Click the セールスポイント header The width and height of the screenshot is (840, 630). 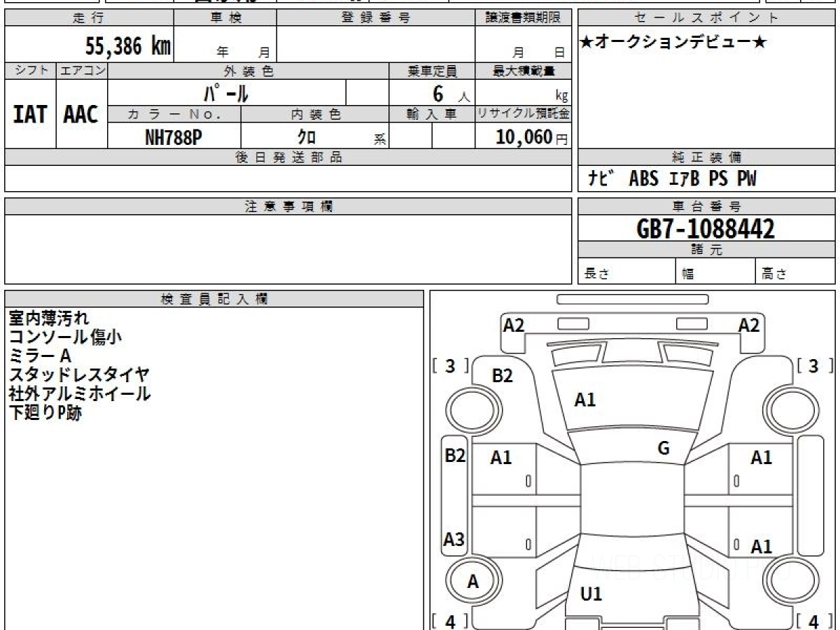707,17
